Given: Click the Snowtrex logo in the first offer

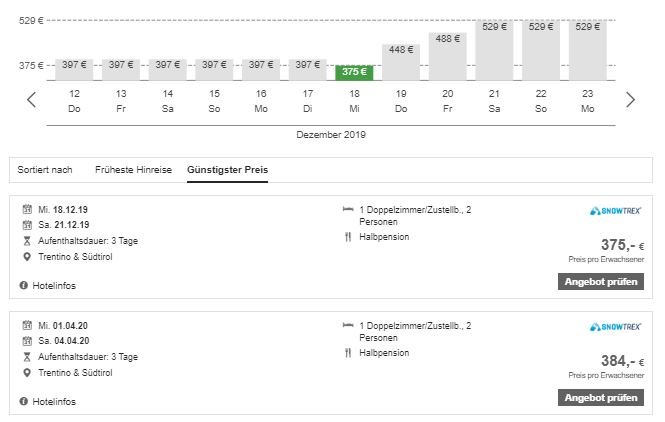Looking at the screenshot, I should tap(614, 210).
